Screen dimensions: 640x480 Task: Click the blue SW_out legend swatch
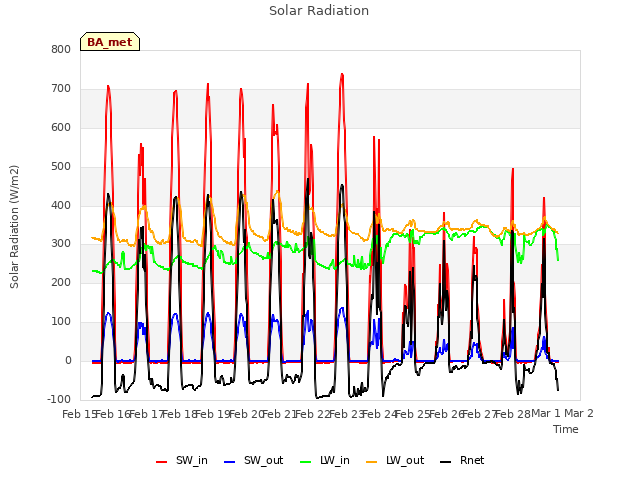click(230, 462)
